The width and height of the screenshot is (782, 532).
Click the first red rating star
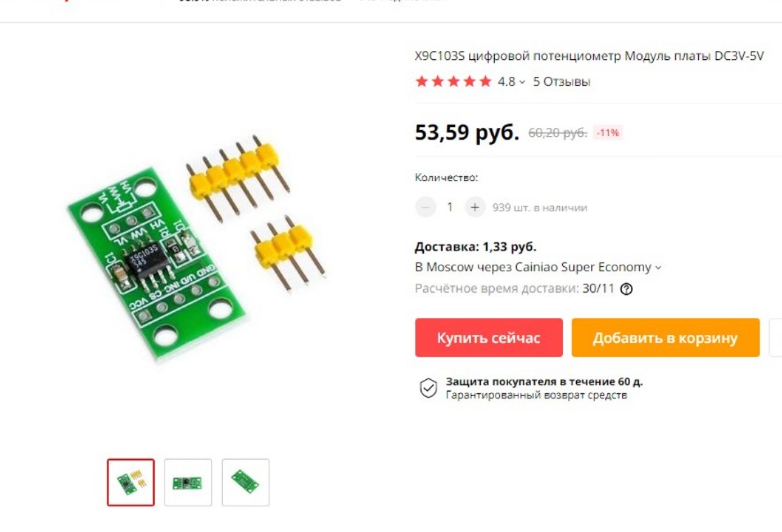click(x=421, y=81)
